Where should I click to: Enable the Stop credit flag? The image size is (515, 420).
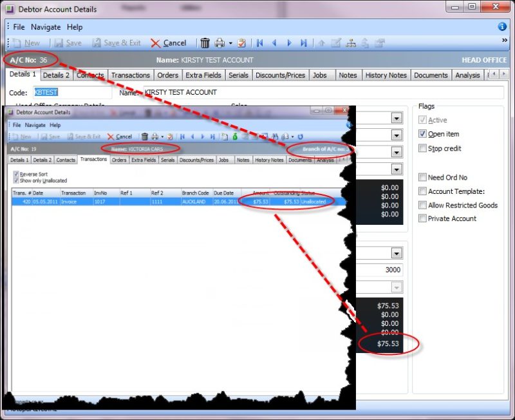[423, 149]
